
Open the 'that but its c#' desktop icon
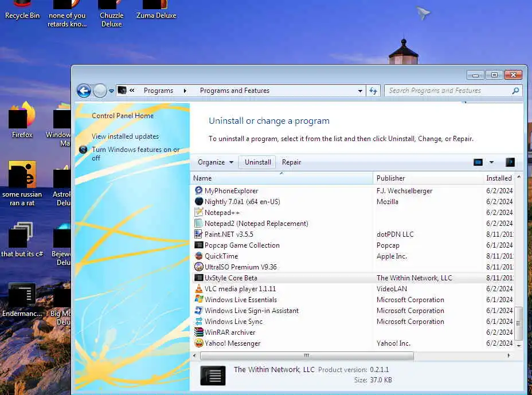pyautogui.click(x=22, y=240)
